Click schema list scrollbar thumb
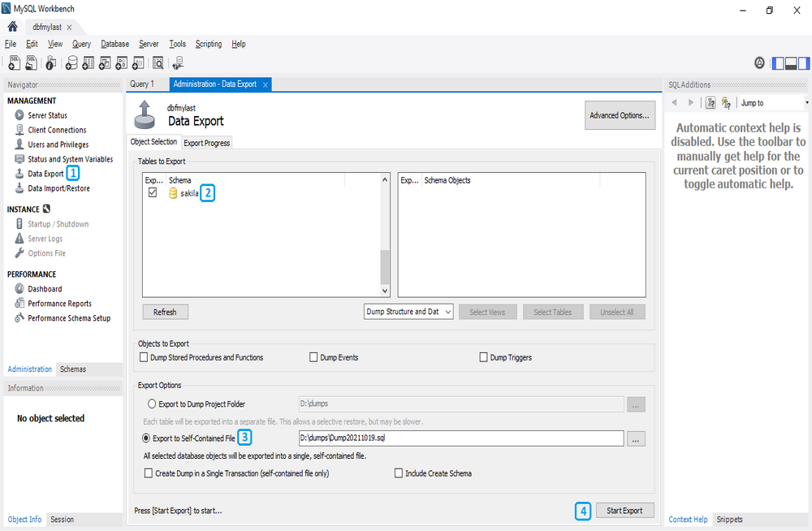 click(x=384, y=266)
